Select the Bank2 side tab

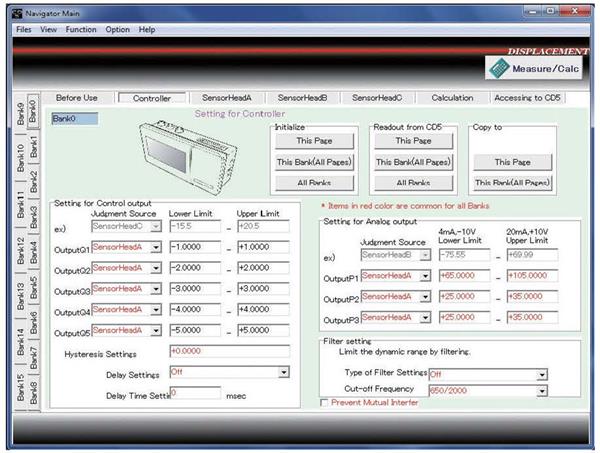tap(33, 181)
